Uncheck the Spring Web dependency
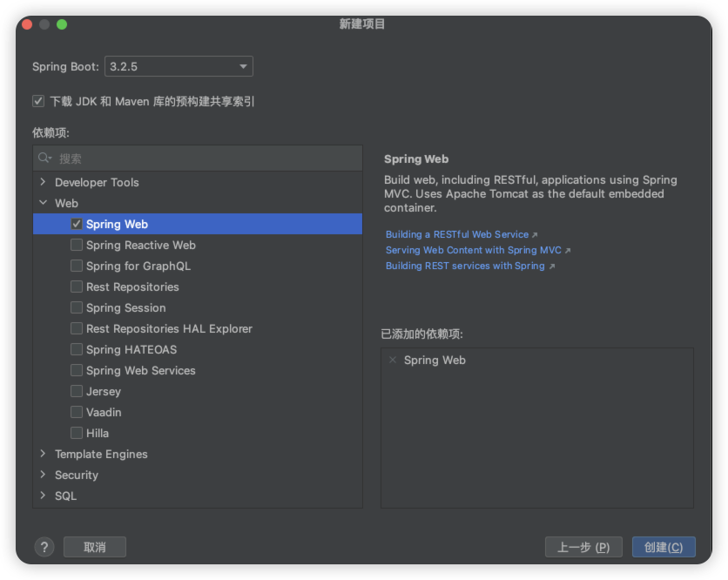728x580 pixels. tap(76, 224)
